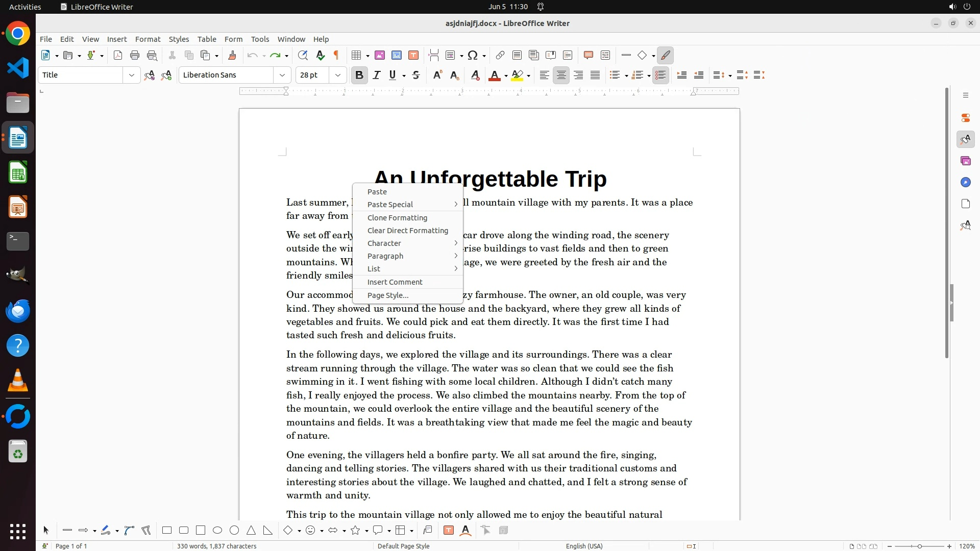The width and height of the screenshot is (980, 551).
Task: Click Page Style... in the context menu
Action: point(387,295)
